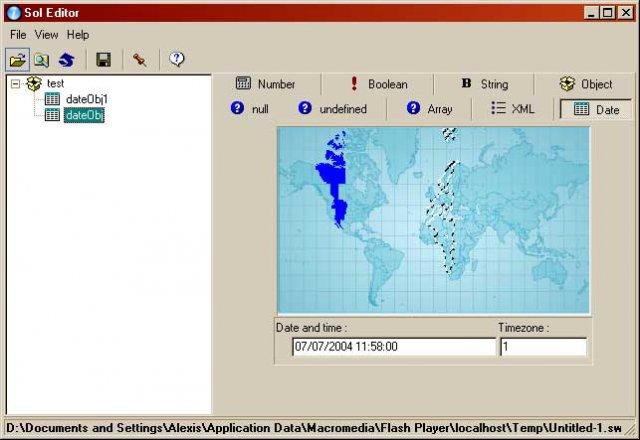Open the View menu
The width and height of the screenshot is (640, 440).
(x=46, y=35)
